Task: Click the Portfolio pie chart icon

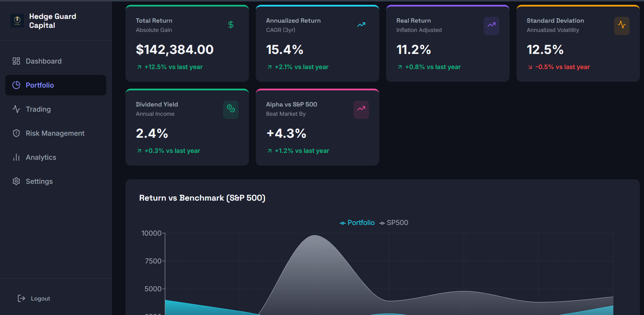Action: (16, 85)
